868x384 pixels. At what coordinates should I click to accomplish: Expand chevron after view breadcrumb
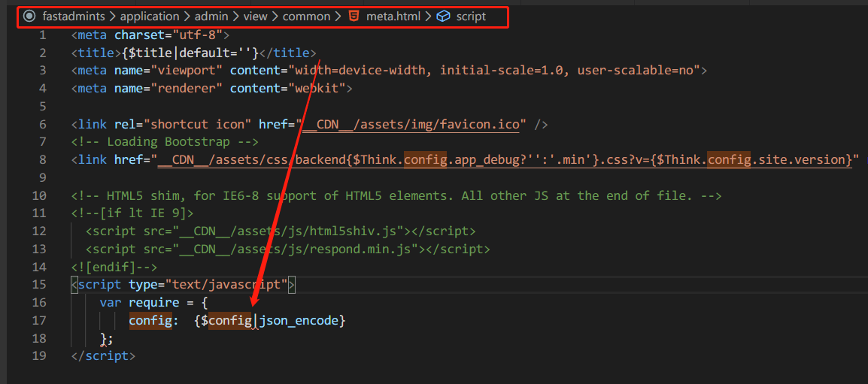tap(275, 17)
